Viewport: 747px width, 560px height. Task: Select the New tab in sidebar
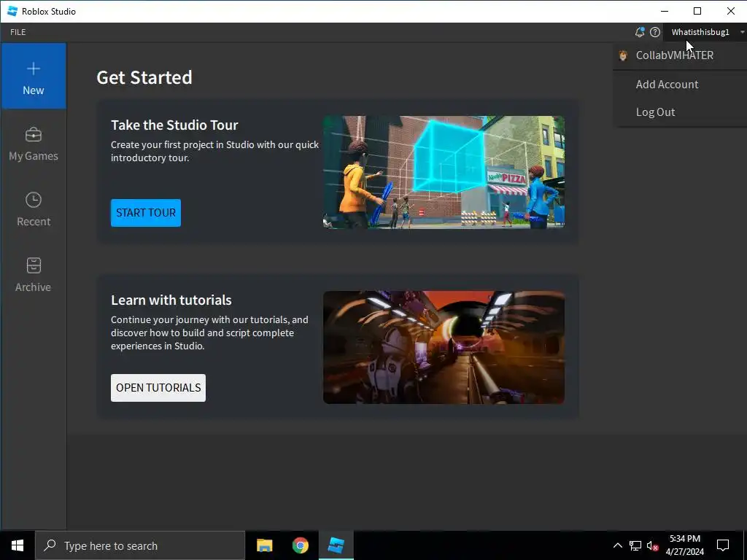(x=34, y=76)
